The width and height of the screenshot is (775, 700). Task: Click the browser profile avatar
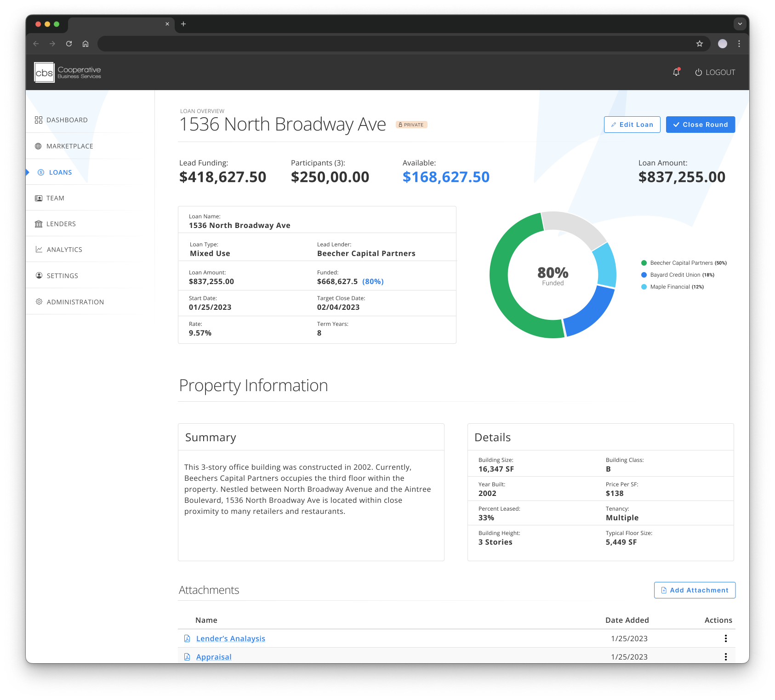tap(723, 44)
